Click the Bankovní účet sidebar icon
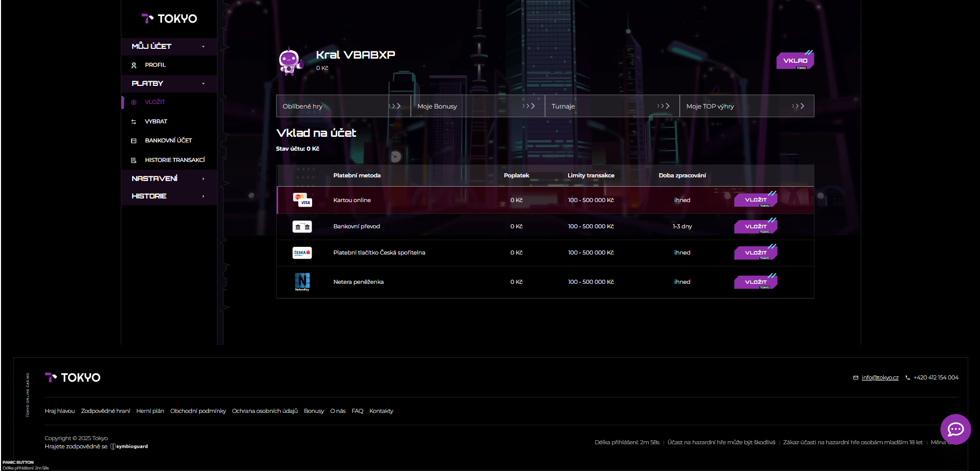Screen dimensions: 980x471 (x=134, y=141)
